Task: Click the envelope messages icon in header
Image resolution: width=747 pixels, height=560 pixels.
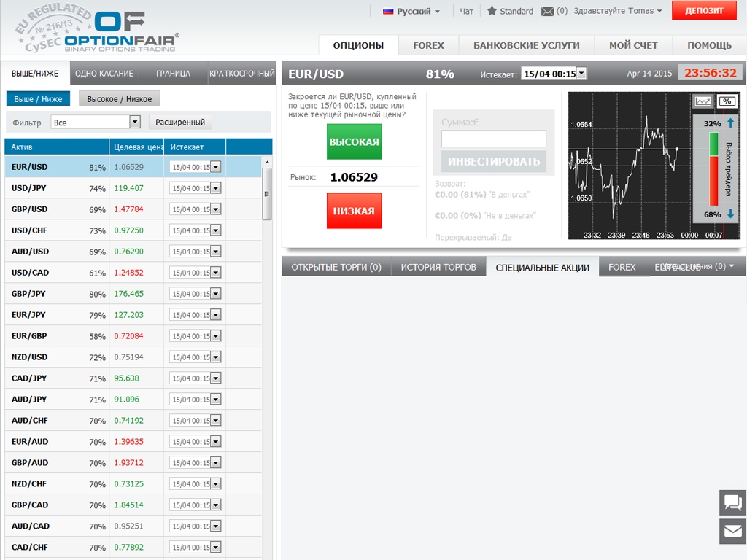Action: coord(547,11)
